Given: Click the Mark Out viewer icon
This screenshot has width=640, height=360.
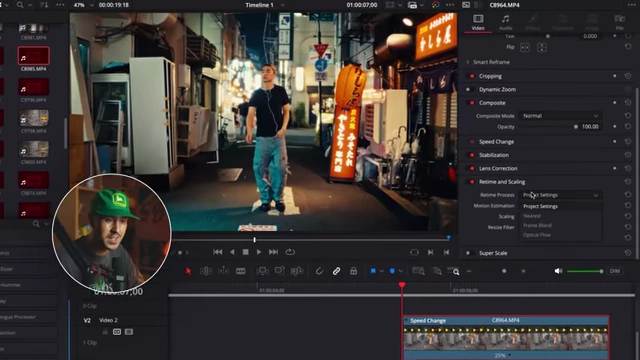Looking at the screenshot, I should click(447, 252).
